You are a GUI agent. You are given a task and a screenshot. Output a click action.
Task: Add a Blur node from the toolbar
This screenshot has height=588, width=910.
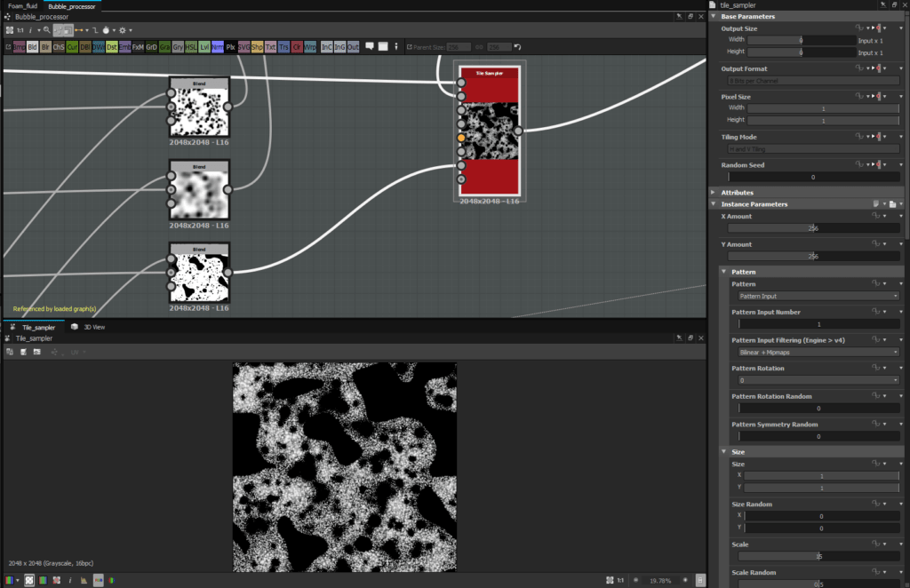click(x=46, y=46)
